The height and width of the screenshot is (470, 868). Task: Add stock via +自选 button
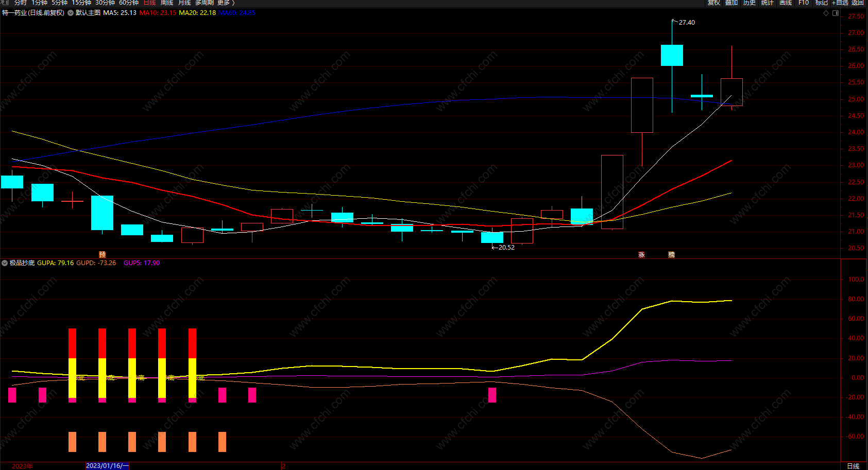(x=840, y=3)
